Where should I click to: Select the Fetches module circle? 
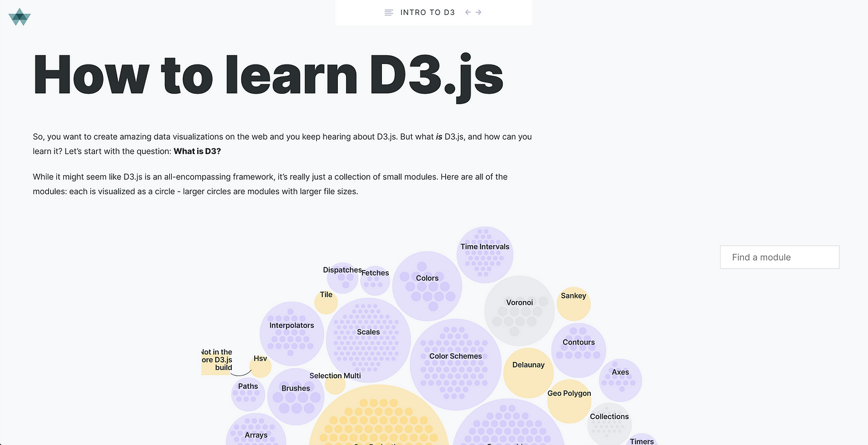click(x=375, y=281)
